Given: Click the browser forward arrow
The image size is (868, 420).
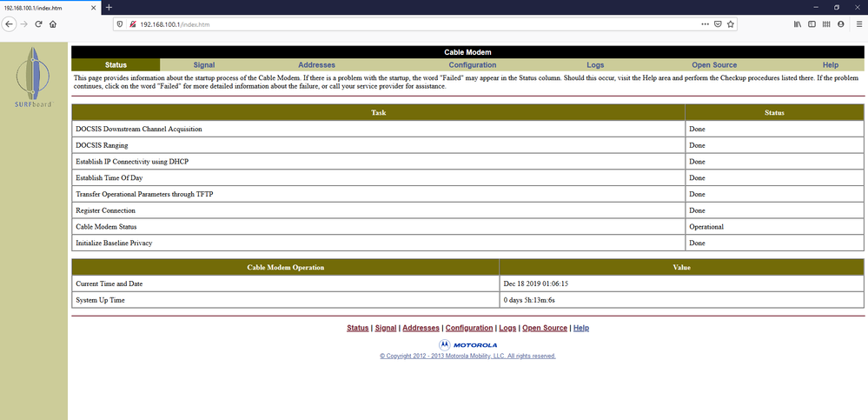Looking at the screenshot, I should coord(23,24).
